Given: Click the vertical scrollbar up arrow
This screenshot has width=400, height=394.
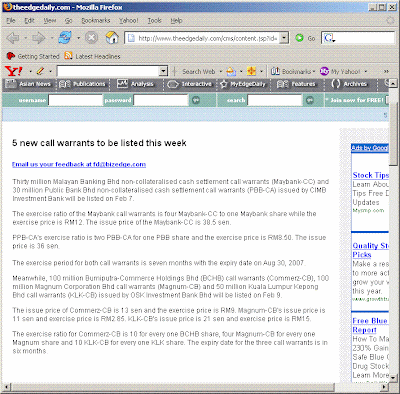Looking at the screenshot, I should click(x=393, y=83).
